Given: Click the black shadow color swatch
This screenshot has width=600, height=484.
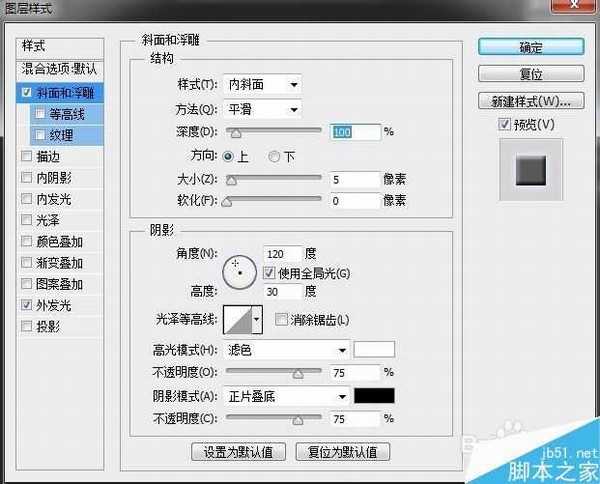Looking at the screenshot, I should pyautogui.click(x=375, y=395).
